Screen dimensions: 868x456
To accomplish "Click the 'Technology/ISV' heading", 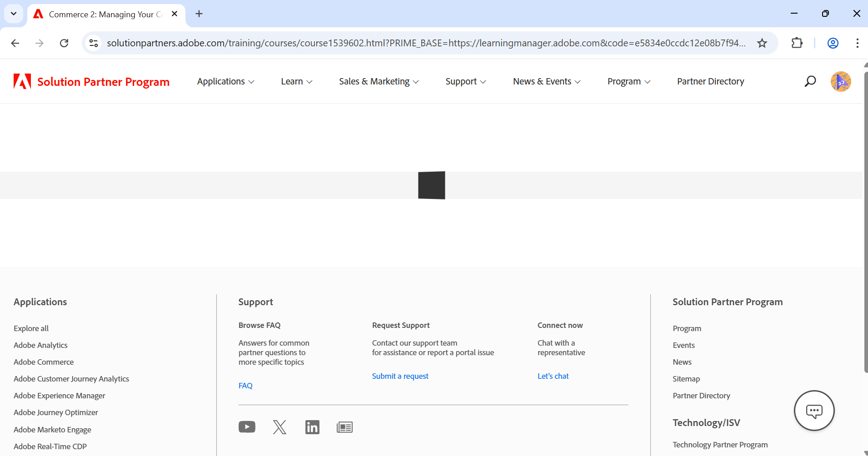I will pos(706,423).
